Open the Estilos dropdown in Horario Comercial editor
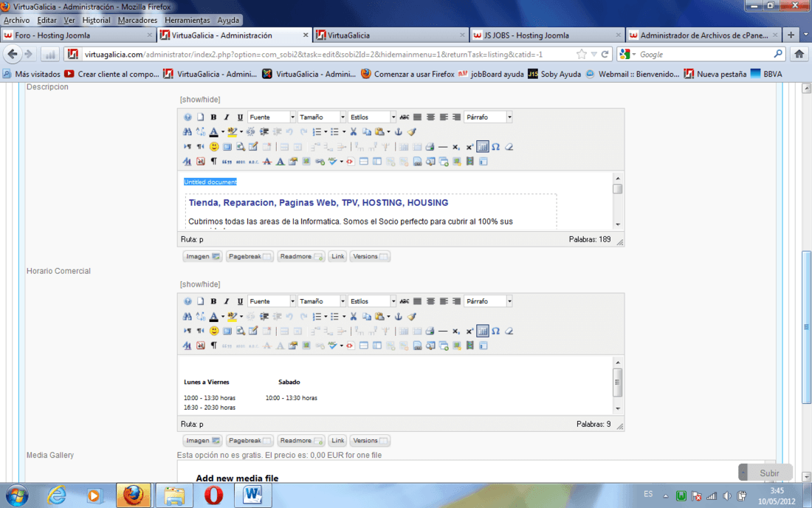Viewport: 812px width, 508px height. pyautogui.click(x=372, y=301)
